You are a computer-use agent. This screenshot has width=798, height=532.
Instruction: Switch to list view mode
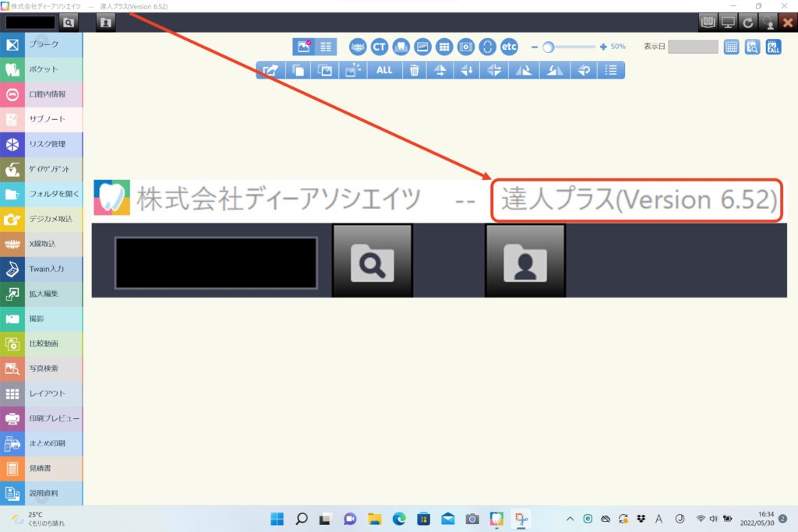[x=326, y=47]
